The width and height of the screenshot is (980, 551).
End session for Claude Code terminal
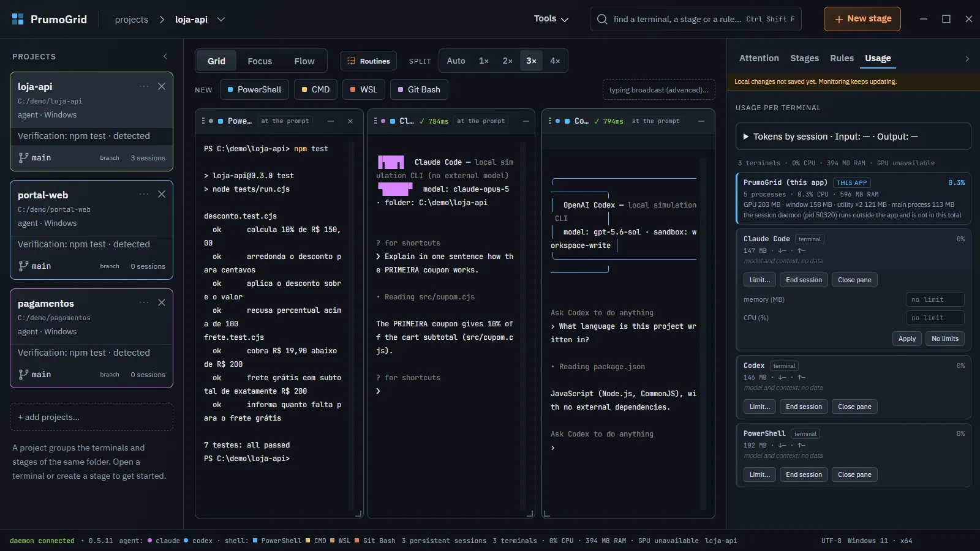pos(804,280)
